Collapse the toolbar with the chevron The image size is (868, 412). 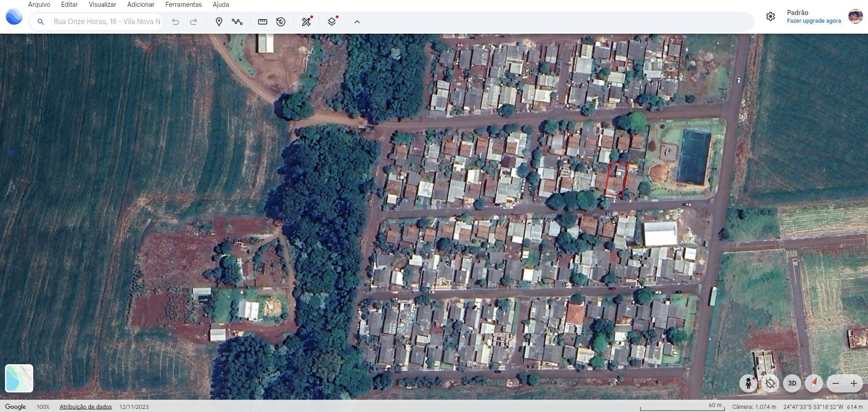357,21
